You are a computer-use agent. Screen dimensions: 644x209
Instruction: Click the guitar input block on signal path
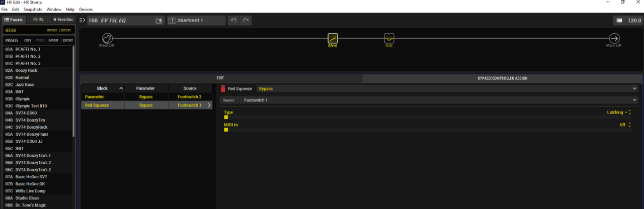107,39
